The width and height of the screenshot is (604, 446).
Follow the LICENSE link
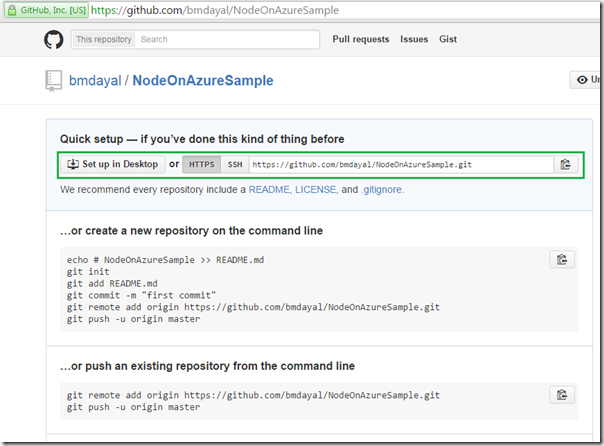click(315, 189)
